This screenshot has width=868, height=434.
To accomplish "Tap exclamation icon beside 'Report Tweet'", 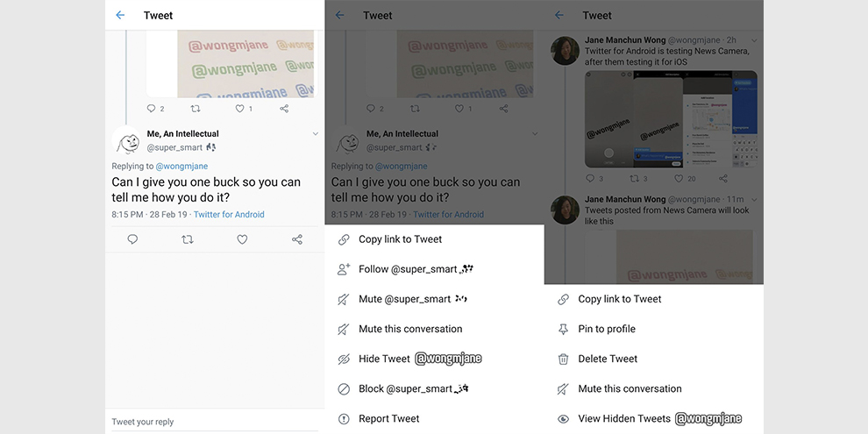I will [x=344, y=419].
